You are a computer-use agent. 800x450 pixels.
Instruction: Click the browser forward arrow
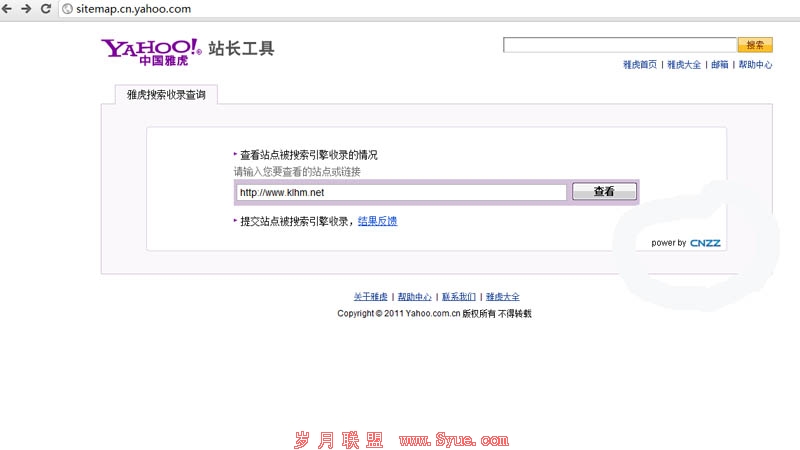pyautogui.click(x=27, y=8)
